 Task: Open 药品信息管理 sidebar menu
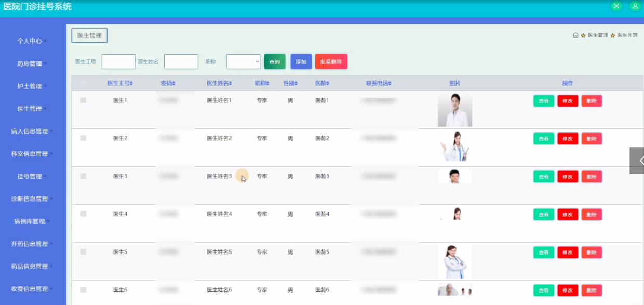(32, 266)
